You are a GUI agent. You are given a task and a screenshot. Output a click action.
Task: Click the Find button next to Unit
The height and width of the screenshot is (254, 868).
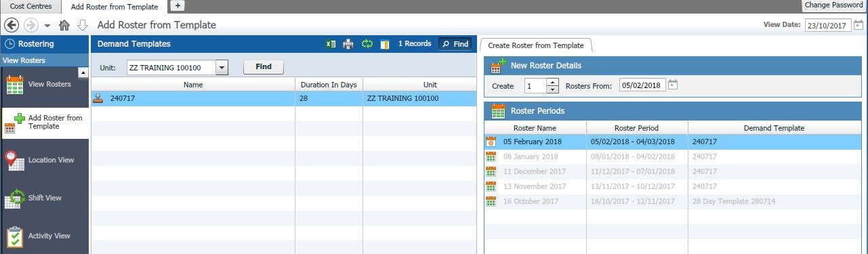pos(264,67)
